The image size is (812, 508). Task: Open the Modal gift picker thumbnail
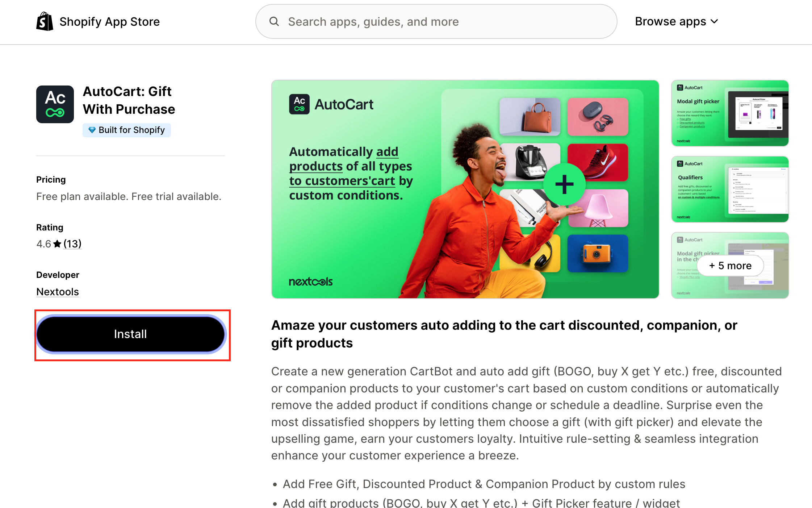(730, 113)
